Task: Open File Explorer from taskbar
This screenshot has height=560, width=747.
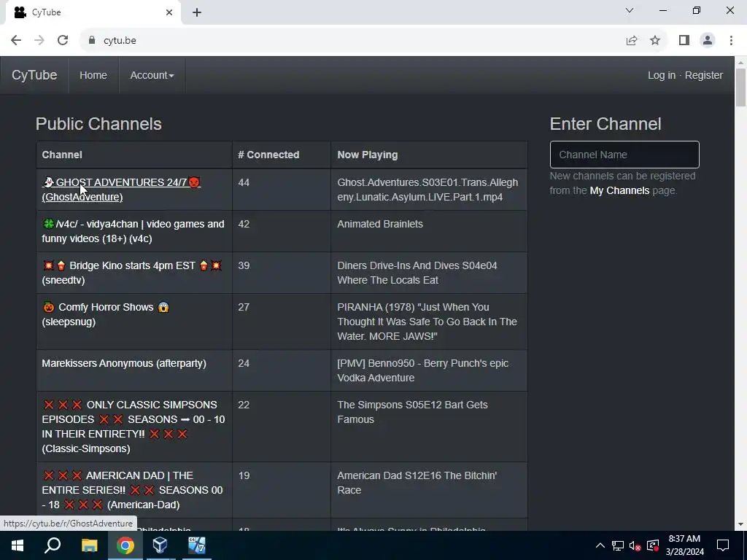Action: [89, 545]
